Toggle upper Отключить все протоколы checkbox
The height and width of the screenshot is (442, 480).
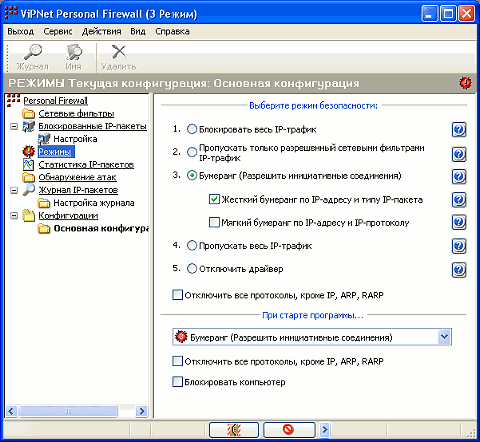[x=178, y=295]
